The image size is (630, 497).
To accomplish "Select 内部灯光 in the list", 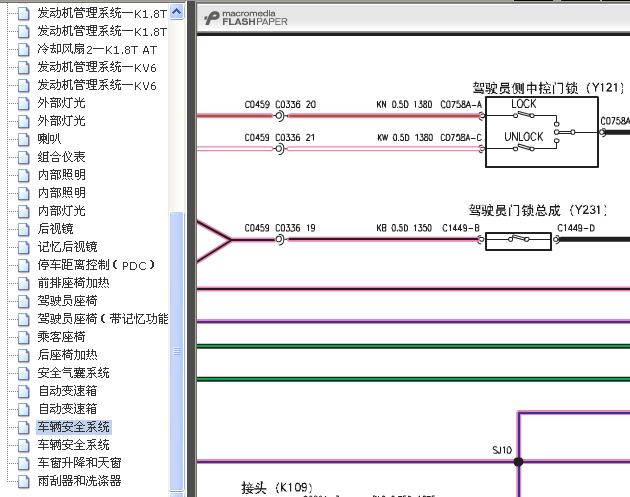I will (x=61, y=211).
